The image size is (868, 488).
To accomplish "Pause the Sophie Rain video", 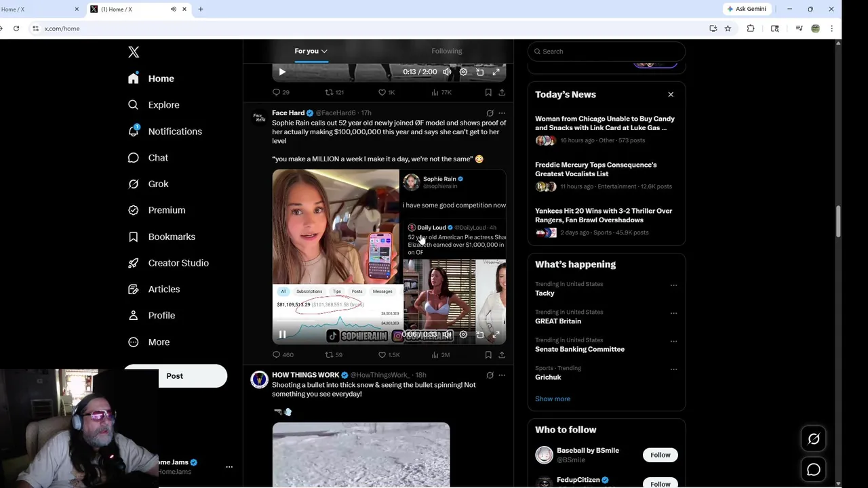I will [x=282, y=334].
